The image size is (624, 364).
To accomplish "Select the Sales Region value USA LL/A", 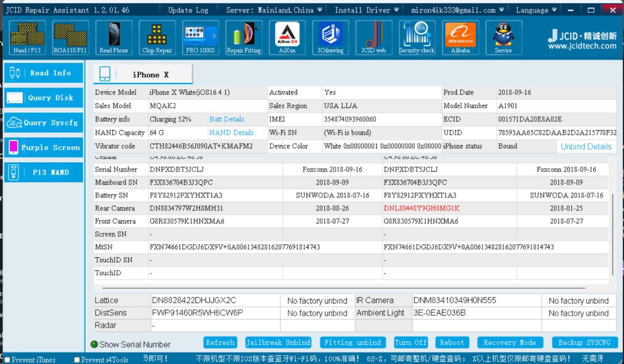I will click(x=340, y=106).
